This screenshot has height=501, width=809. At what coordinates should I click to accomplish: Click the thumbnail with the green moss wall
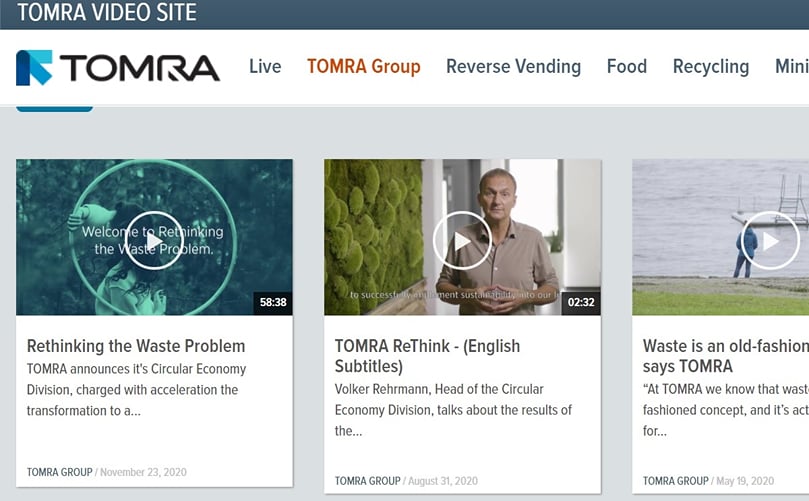[462, 237]
